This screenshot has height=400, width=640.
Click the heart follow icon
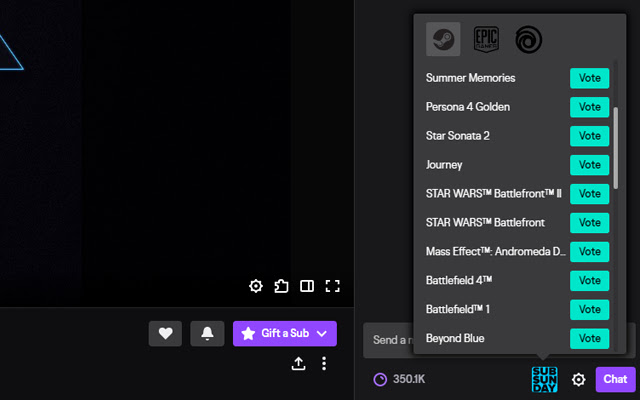165,333
